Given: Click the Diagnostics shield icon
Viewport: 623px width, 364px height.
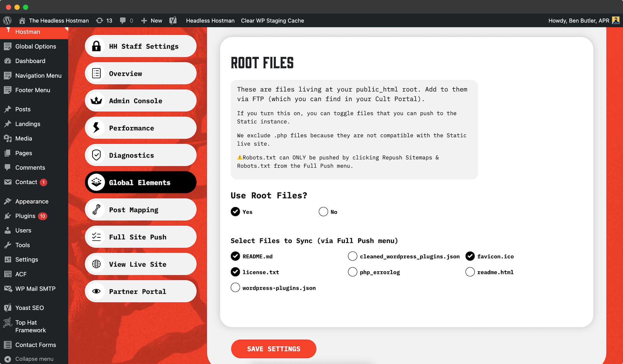Looking at the screenshot, I should point(96,155).
